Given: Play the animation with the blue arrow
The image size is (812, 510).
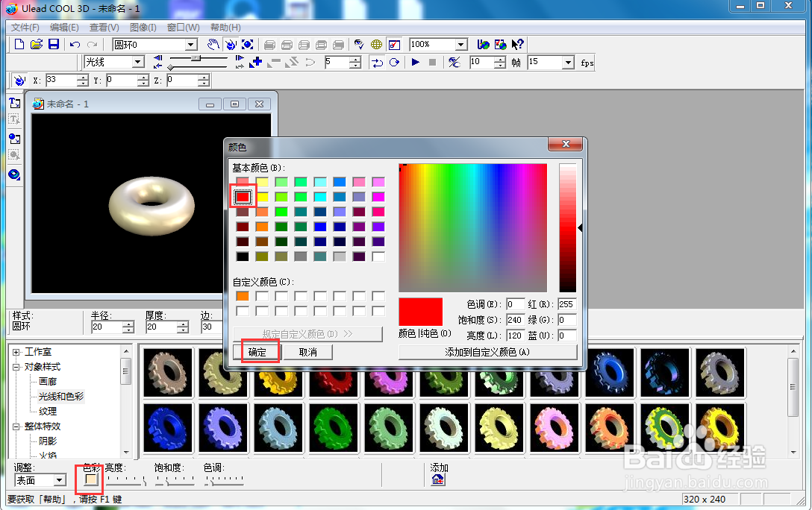Looking at the screenshot, I should pos(415,63).
